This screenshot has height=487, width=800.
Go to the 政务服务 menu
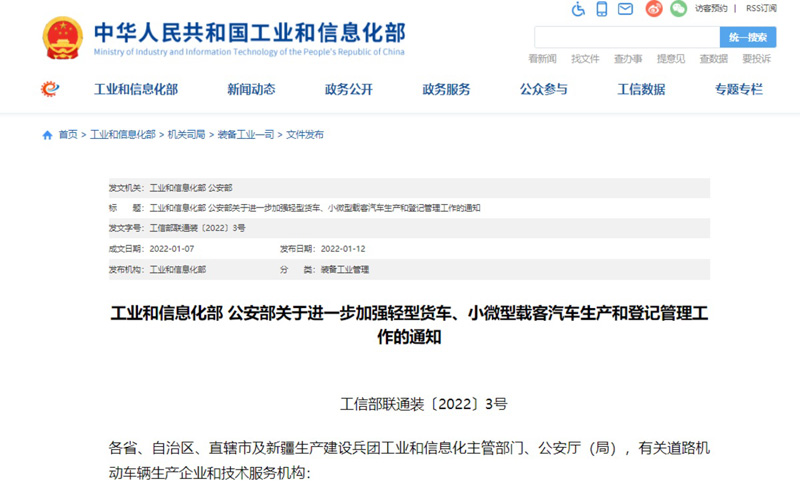[x=446, y=89]
